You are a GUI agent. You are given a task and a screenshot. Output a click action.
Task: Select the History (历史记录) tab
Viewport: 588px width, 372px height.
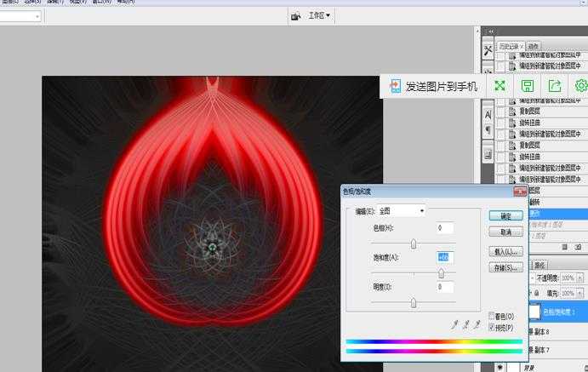510,46
